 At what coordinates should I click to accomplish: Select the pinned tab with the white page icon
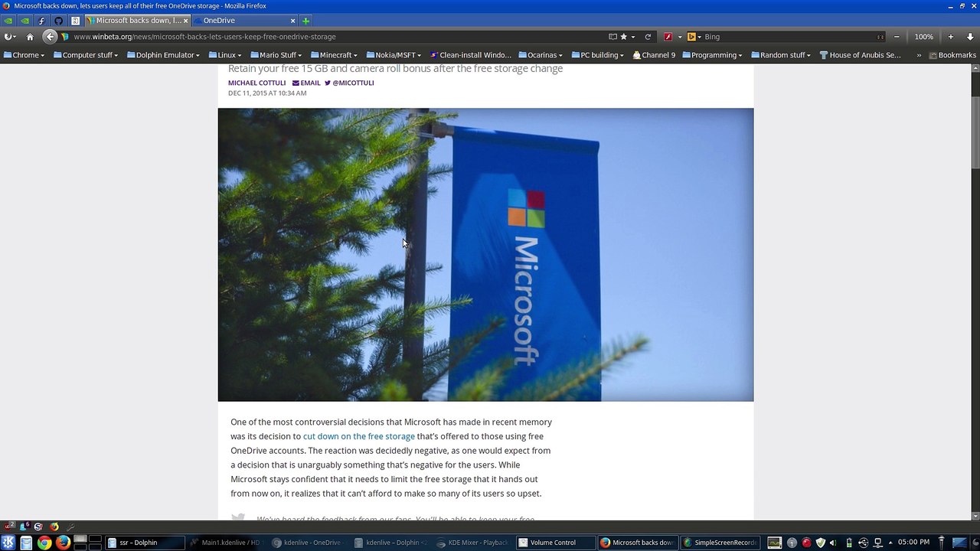75,21
